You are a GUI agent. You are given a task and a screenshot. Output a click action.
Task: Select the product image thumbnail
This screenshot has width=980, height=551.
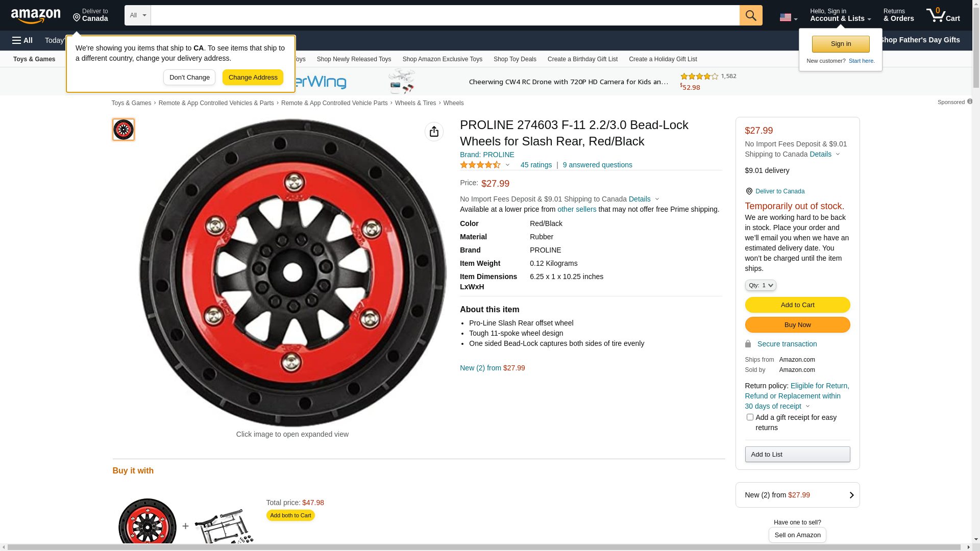124,130
